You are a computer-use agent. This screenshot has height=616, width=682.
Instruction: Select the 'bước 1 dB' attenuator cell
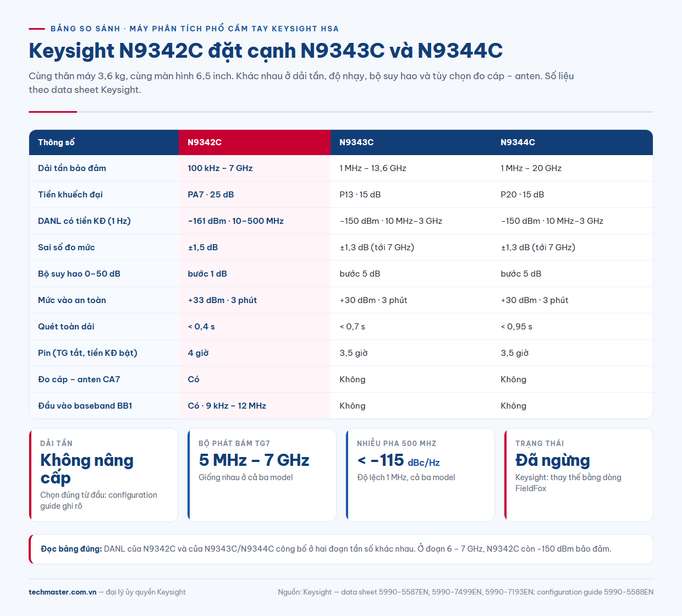pos(255,274)
